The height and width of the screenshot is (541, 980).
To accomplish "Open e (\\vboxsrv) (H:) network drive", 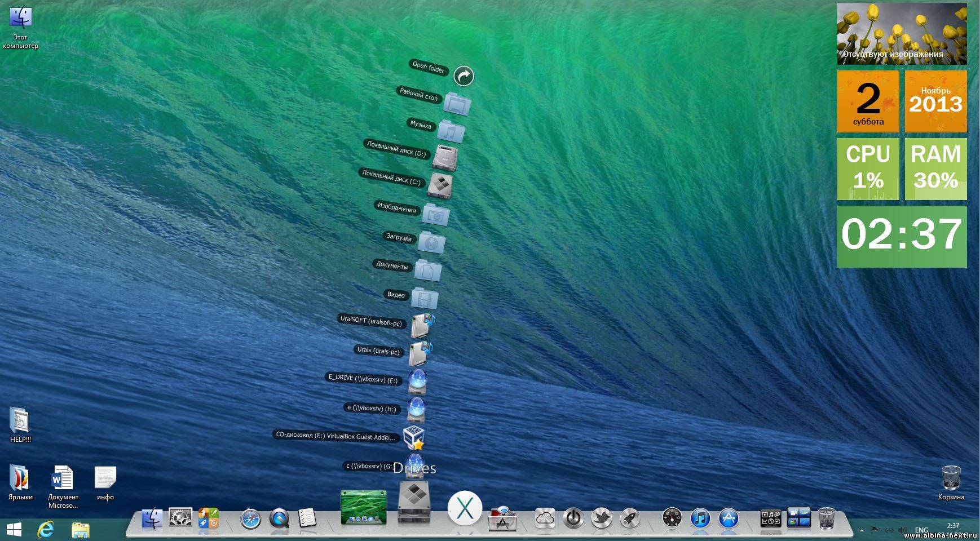I will 416,410.
